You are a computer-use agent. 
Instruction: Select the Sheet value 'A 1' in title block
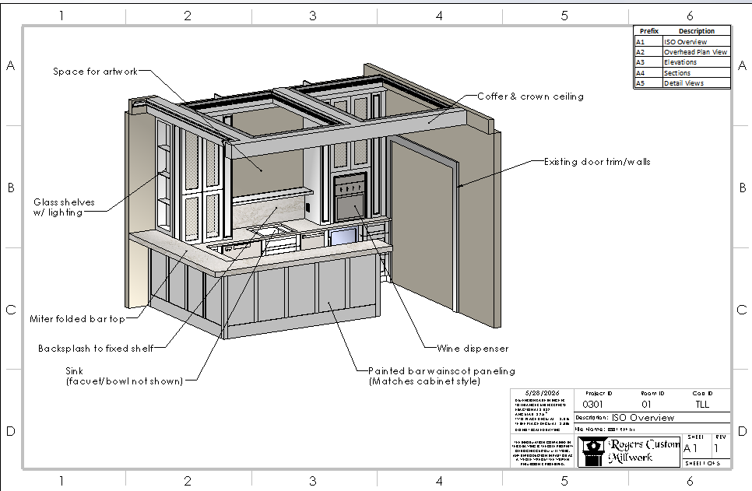[691, 448]
